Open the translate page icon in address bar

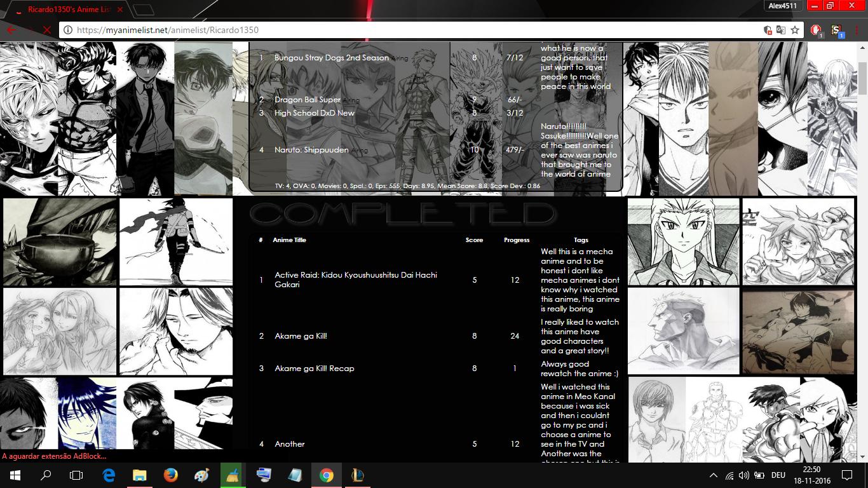coord(781,30)
